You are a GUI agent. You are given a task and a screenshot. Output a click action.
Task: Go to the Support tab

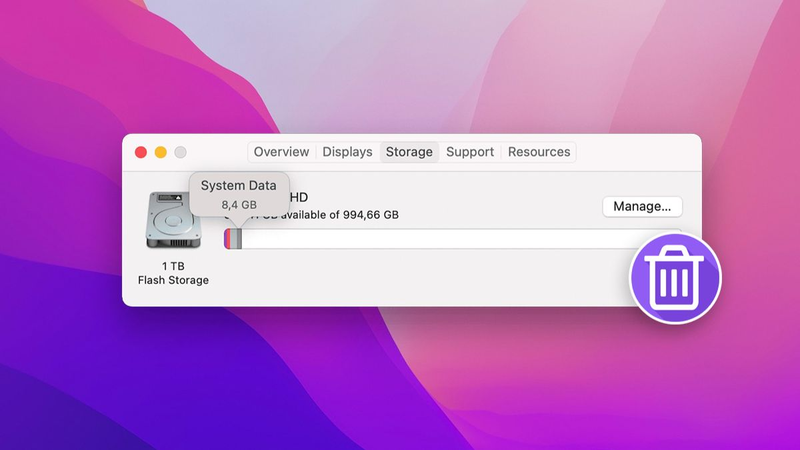click(x=470, y=152)
